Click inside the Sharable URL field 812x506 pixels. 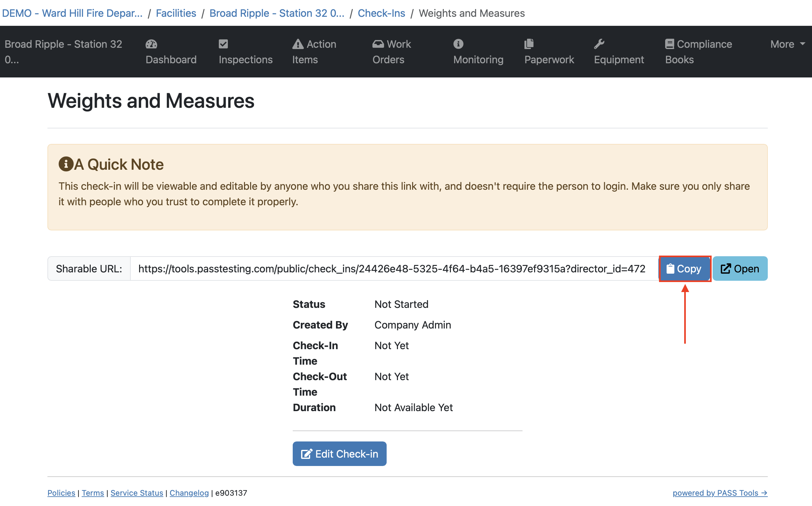tap(391, 269)
